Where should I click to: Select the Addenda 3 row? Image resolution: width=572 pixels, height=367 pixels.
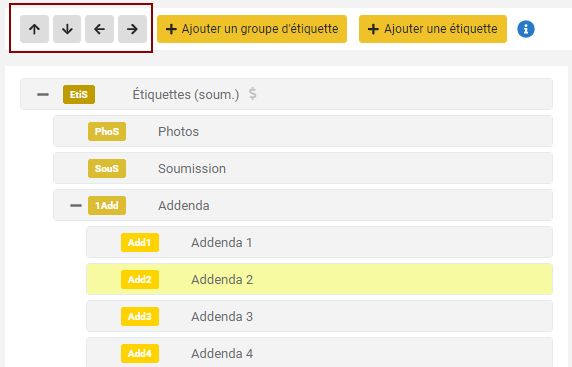[319, 316]
